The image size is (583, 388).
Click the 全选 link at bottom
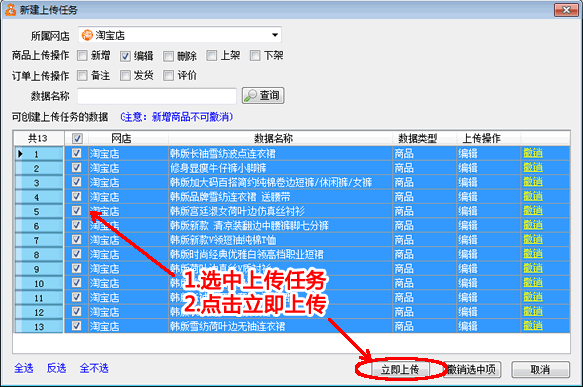tap(24, 368)
